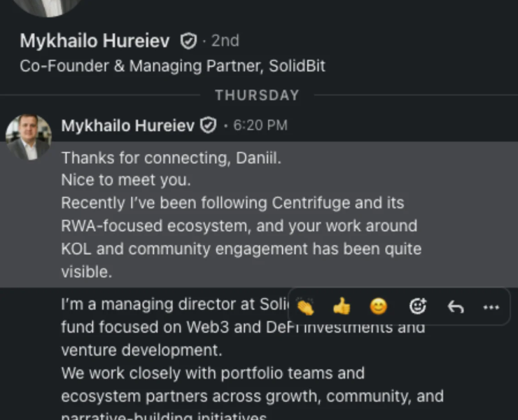Open Mykhailo Hureiev's small message avatar
This screenshot has width=518, height=420.
[29, 137]
